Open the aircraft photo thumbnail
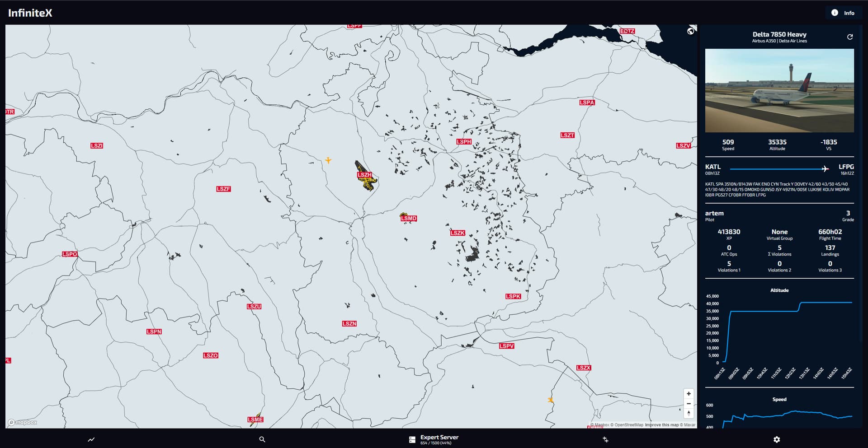 [779, 90]
